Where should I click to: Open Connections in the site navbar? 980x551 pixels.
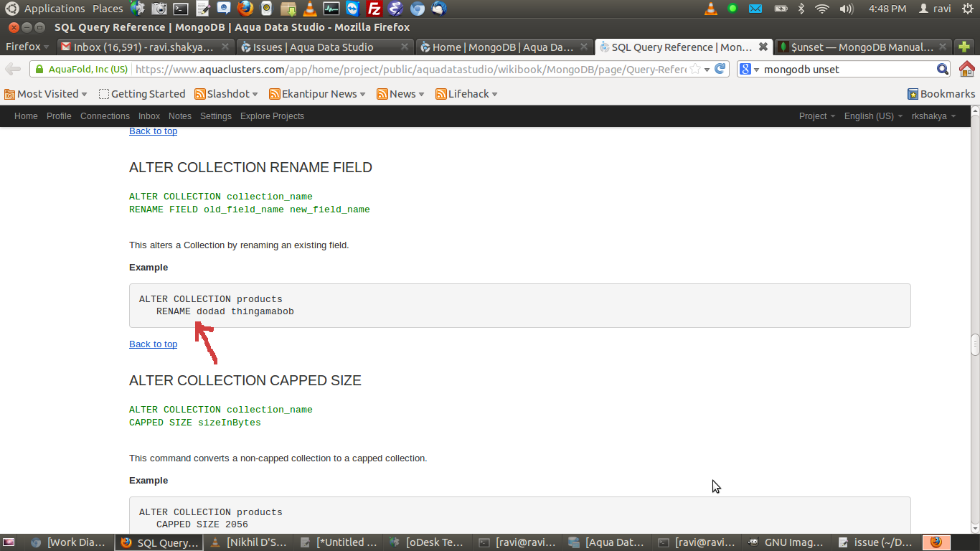click(x=105, y=116)
